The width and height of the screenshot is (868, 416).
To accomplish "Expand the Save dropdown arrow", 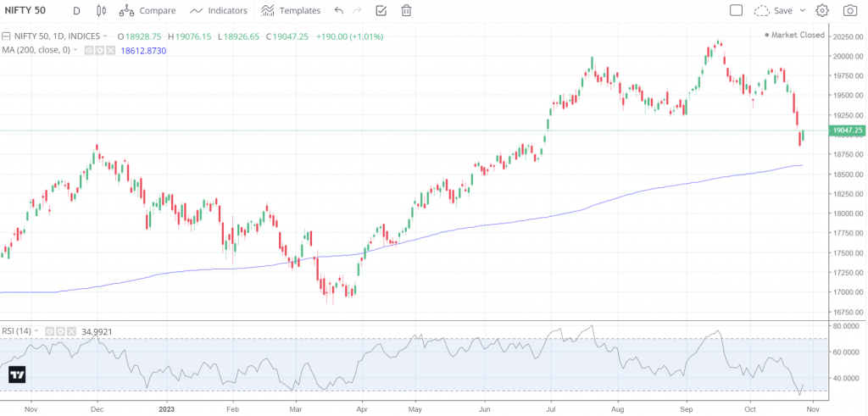I will [803, 10].
